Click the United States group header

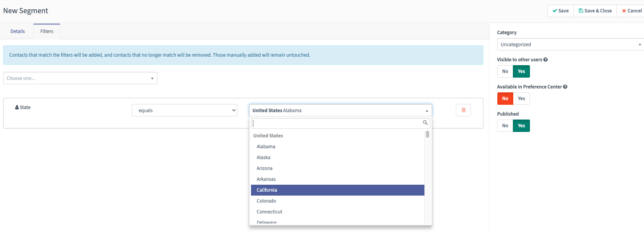pyautogui.click(x=268, y=136)
